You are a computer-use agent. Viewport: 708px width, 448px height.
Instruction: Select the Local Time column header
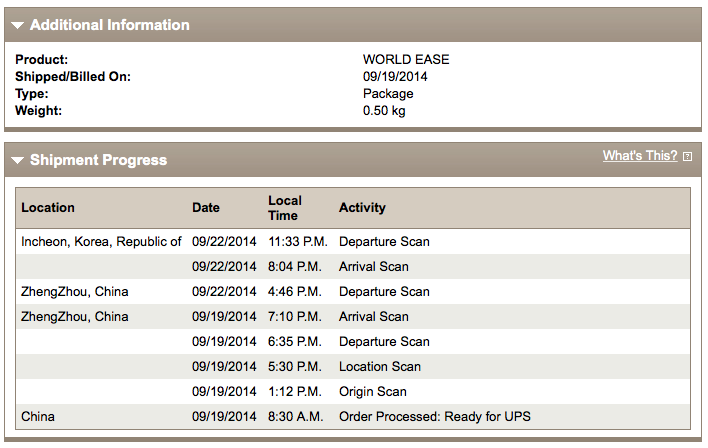pyautogui.click(x=285, y=208)
